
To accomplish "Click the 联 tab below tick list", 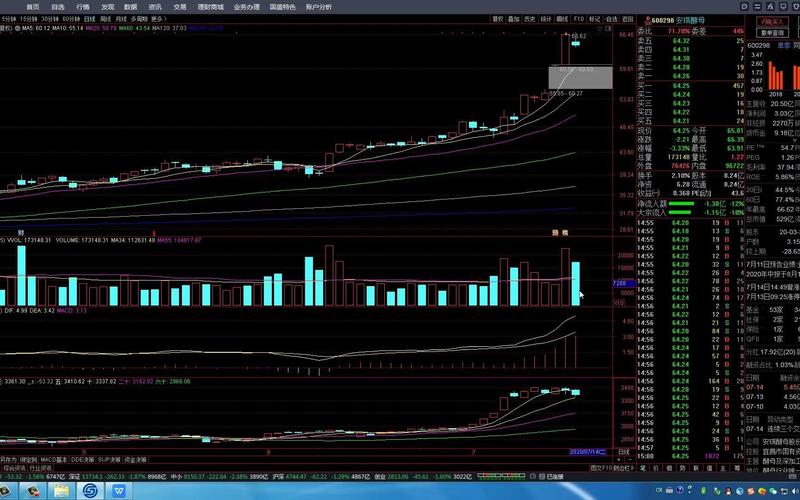I will 696,468.
